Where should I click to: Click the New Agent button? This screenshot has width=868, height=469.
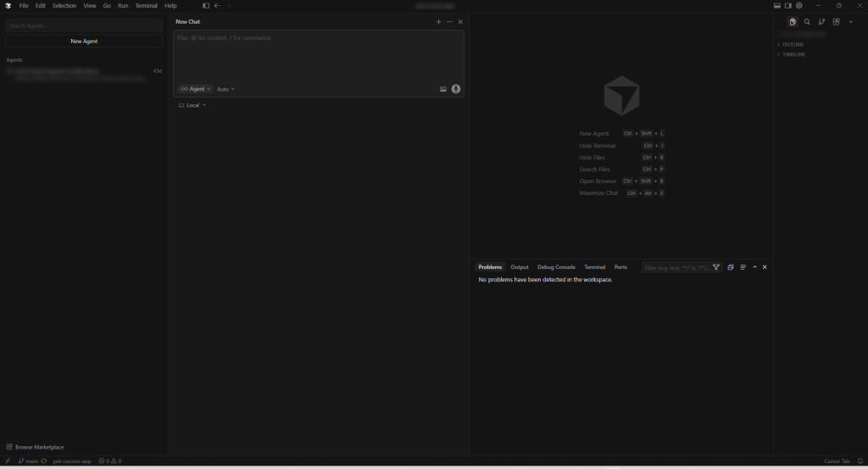[84, 41]
